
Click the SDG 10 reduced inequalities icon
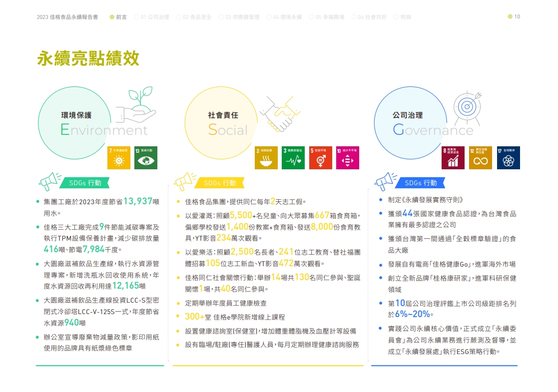coord(348,158)
